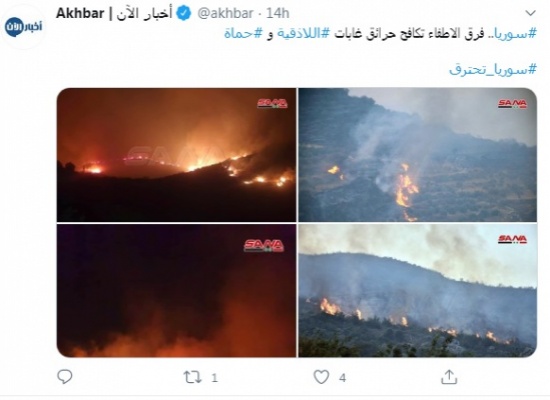Open the @akhbar handle link
This screenshot has height=400, width=550.
[x=225, y=14]
